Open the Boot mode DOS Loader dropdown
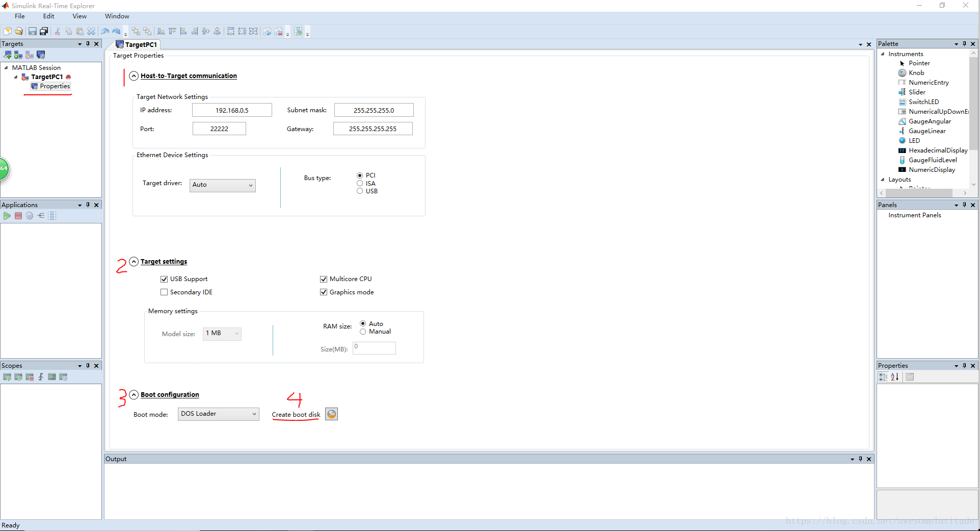Screen dimensions: 980x531 [219, 414]
